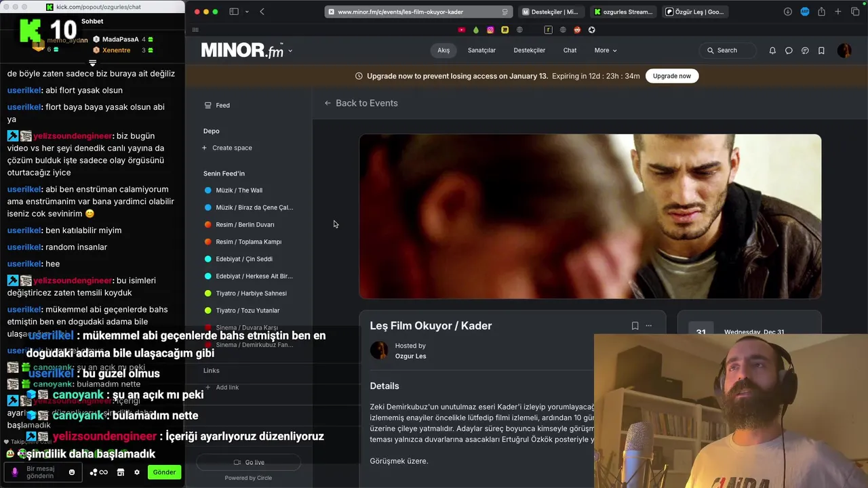Open the chat threads icon beside bookmarks
Image resolution: width=868 pixels, height=488 pixels.
tap(805, 50)
